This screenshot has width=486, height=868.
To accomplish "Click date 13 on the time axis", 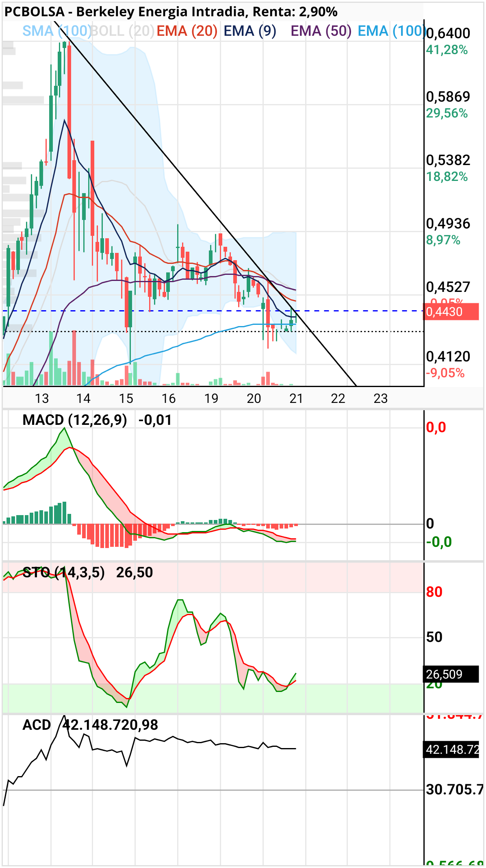I will pos(42,398).
